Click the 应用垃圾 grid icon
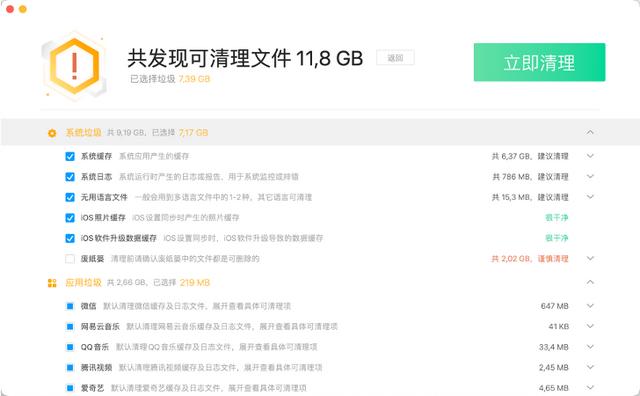 pyautogui.click(x=52, y=283)
